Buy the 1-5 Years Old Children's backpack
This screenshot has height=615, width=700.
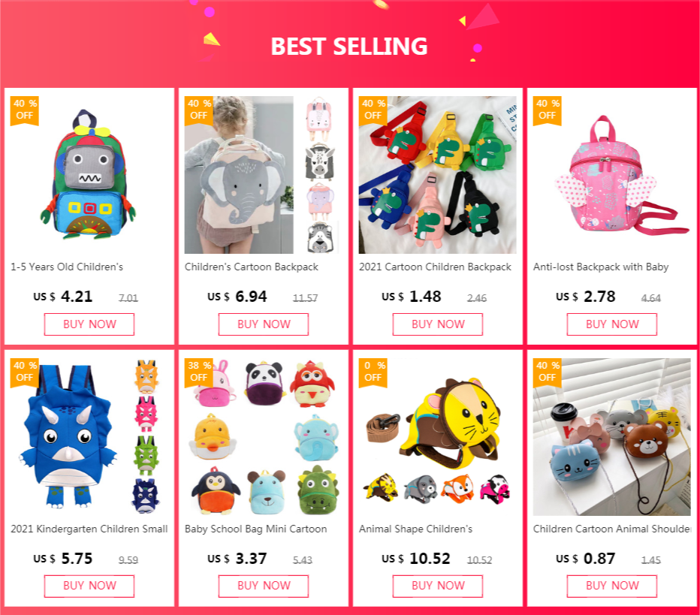click(89, 324)
